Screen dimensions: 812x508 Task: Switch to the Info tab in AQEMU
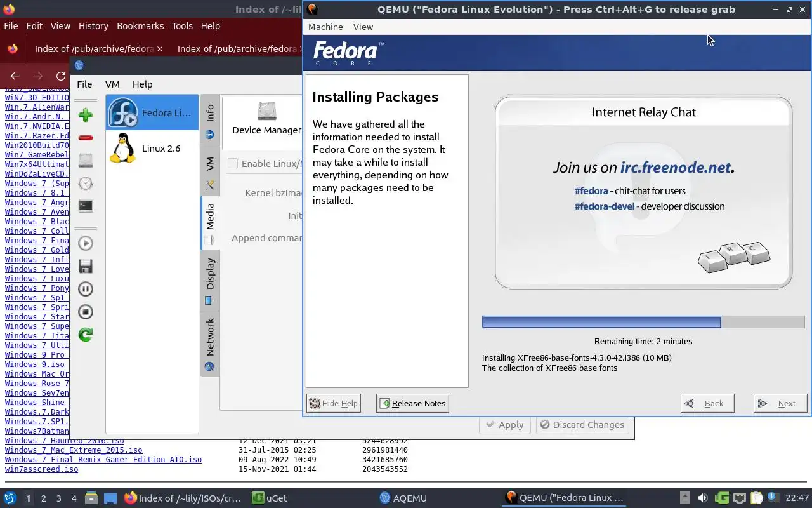coord(210,121)
